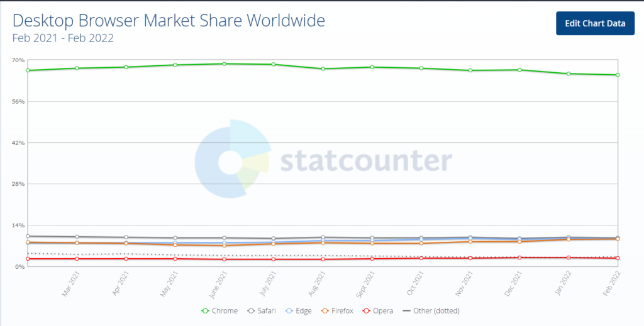Select Chrome data point for Feb 2022
644x326 pixels.
point(618,75)
